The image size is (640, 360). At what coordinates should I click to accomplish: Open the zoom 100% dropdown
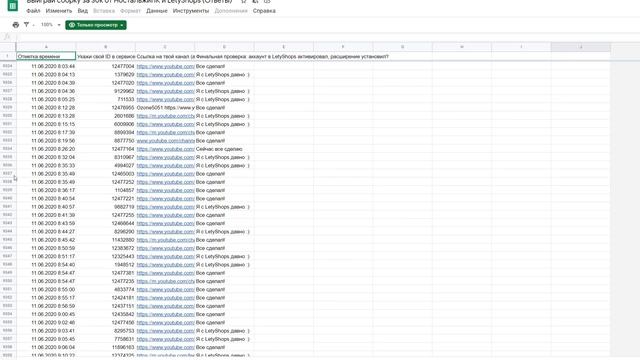51,25
